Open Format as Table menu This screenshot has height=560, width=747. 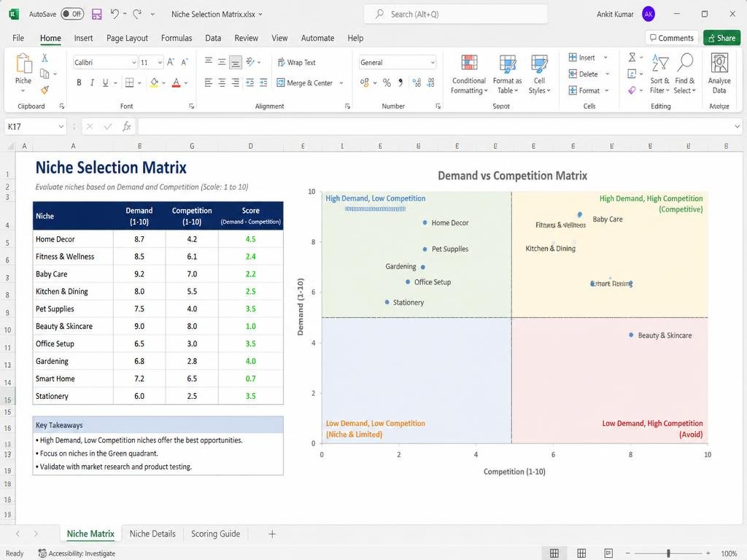508,74
